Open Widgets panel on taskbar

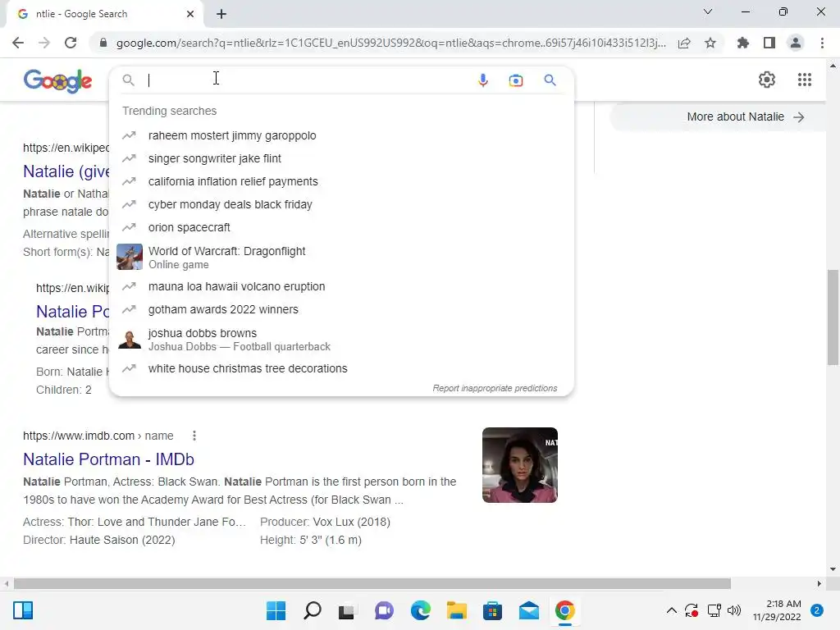[x=23, y=610]
